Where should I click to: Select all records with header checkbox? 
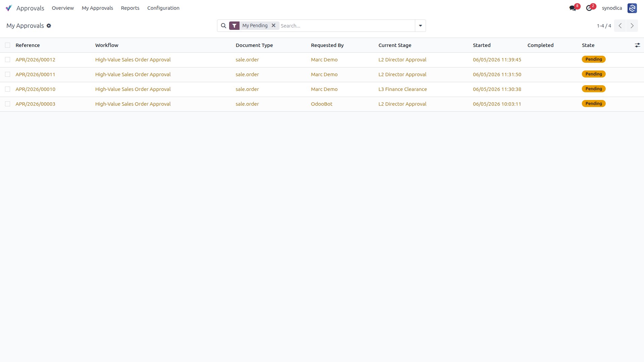[x=8, y=45]
